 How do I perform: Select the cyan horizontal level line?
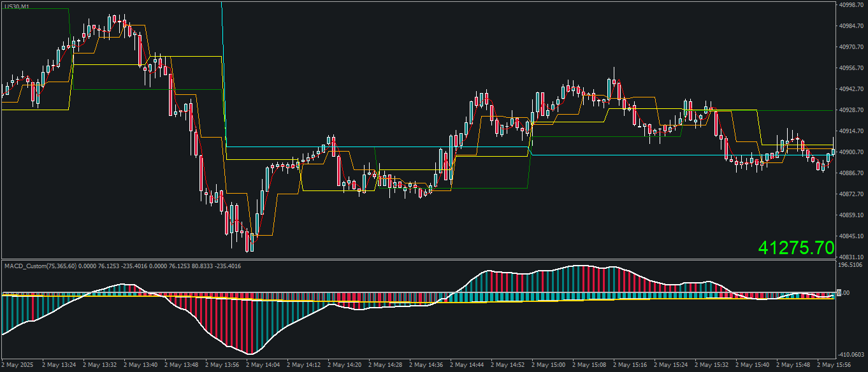point(376,147)
